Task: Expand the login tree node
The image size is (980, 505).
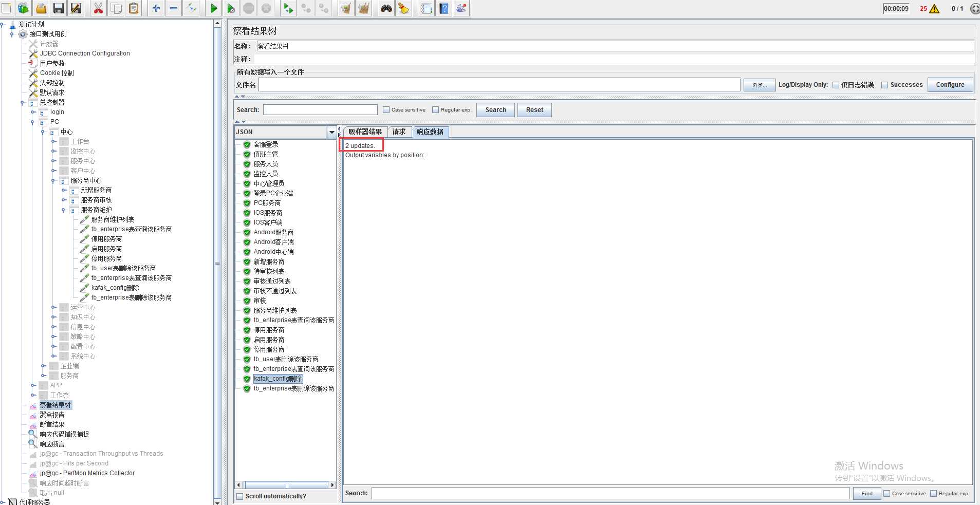Action: point(33,112)
